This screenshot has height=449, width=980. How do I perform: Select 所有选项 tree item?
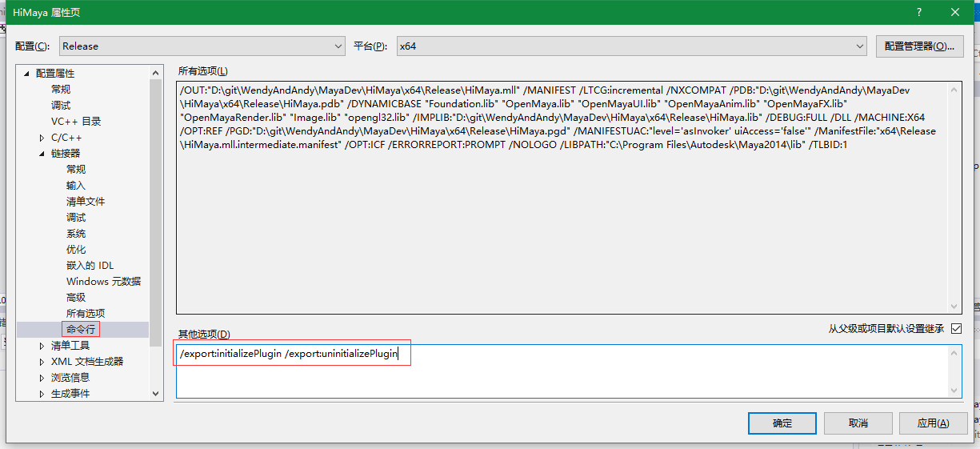86,314
